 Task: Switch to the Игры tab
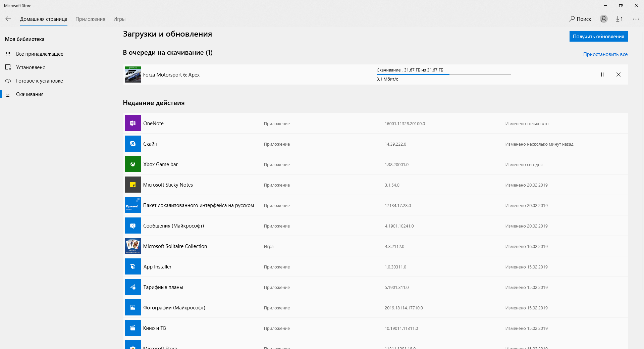[x=119, y=19]
